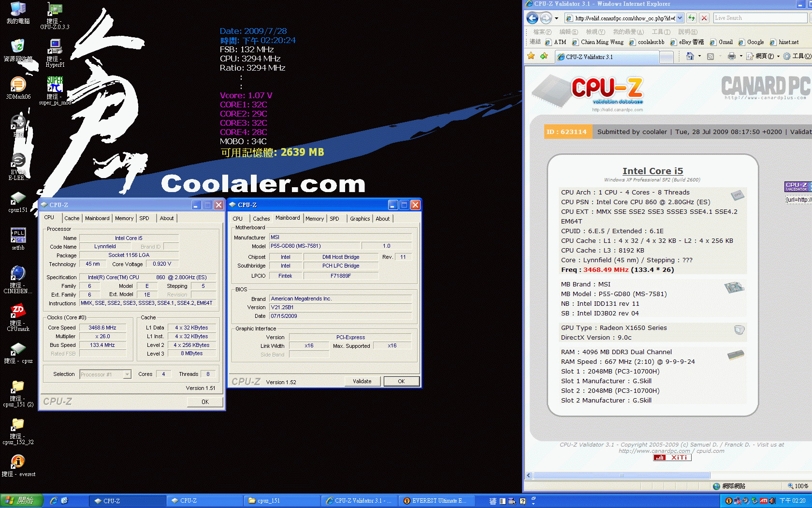Open the zoom level 100% dropdown
Screen dimensions: 812x508
[798, 486]
